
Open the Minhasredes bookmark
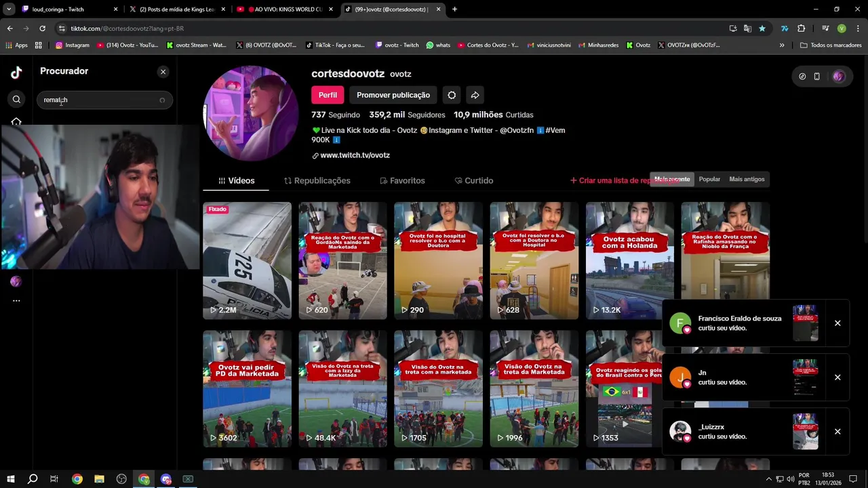598,45
